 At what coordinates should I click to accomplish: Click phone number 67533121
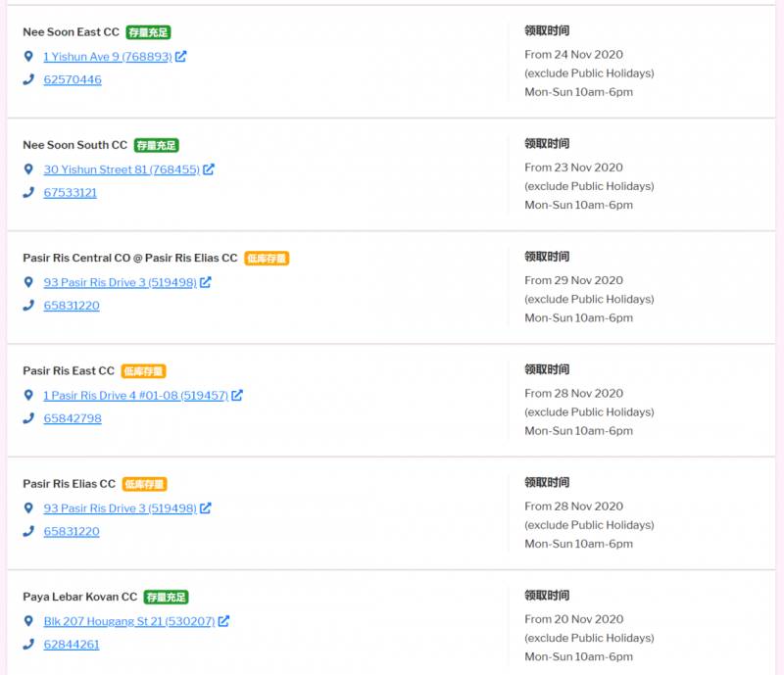[71, 193]
